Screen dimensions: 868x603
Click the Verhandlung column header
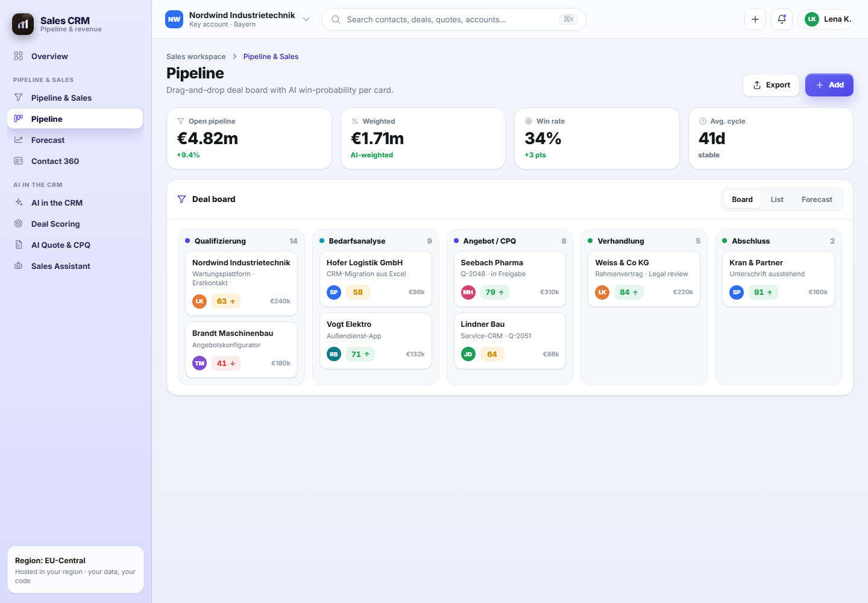(644, 241)
